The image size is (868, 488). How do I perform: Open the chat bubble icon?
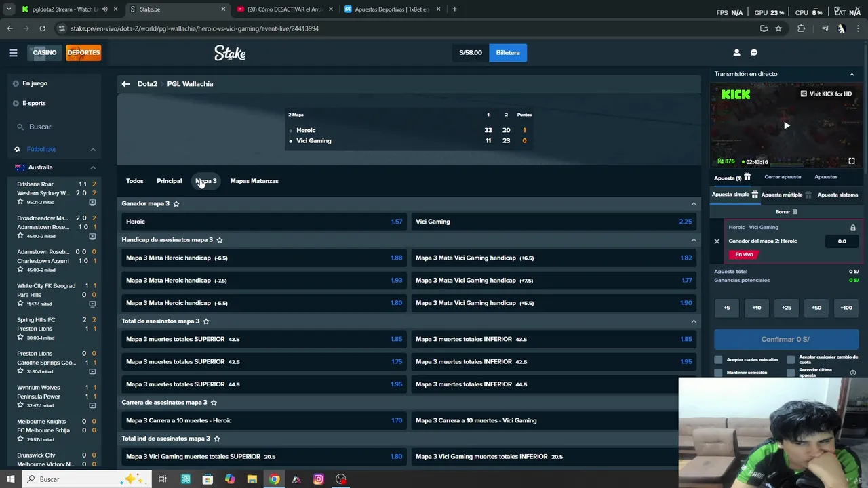[754, 52]
